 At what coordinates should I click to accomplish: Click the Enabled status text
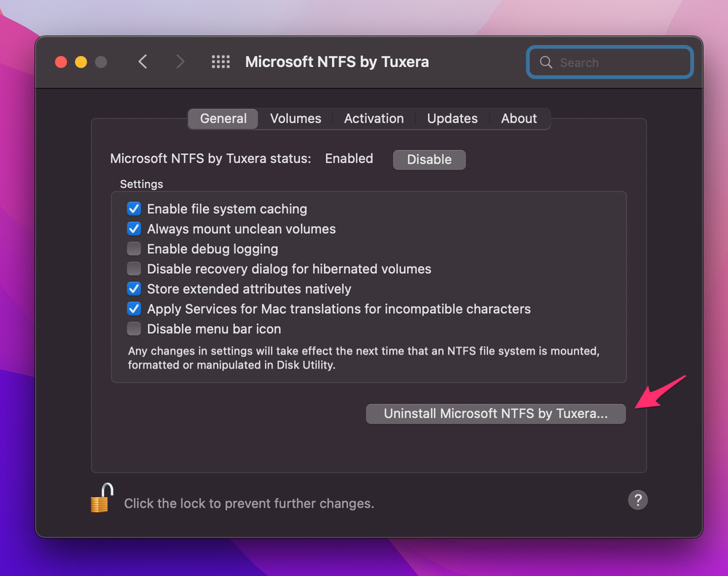point(349,159)
